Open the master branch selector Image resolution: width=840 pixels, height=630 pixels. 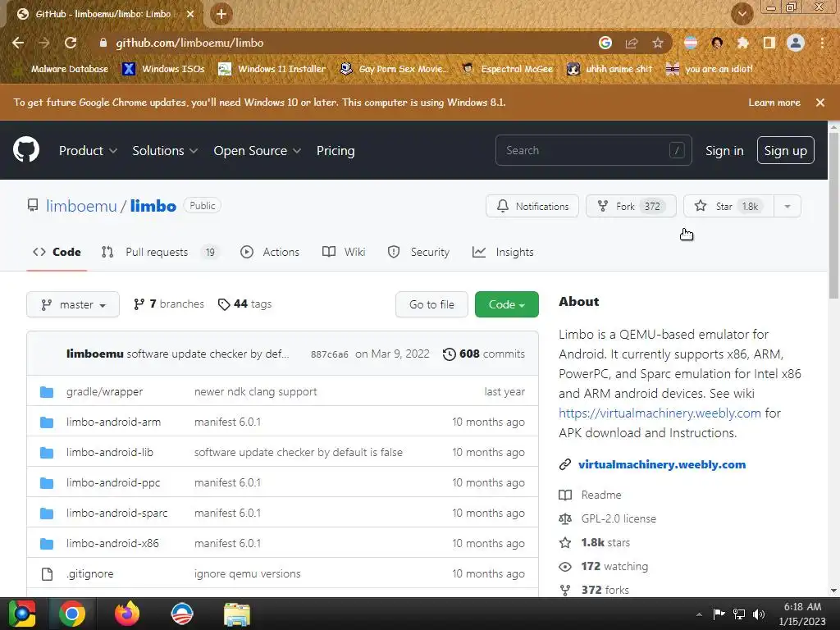(x=73, y=304)
